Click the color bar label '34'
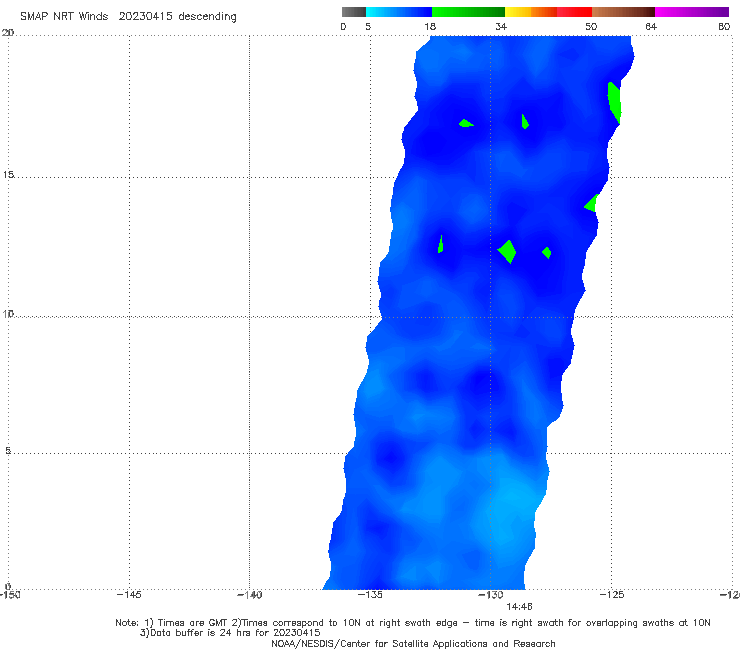The image size is (740, 650). [501, 26]
